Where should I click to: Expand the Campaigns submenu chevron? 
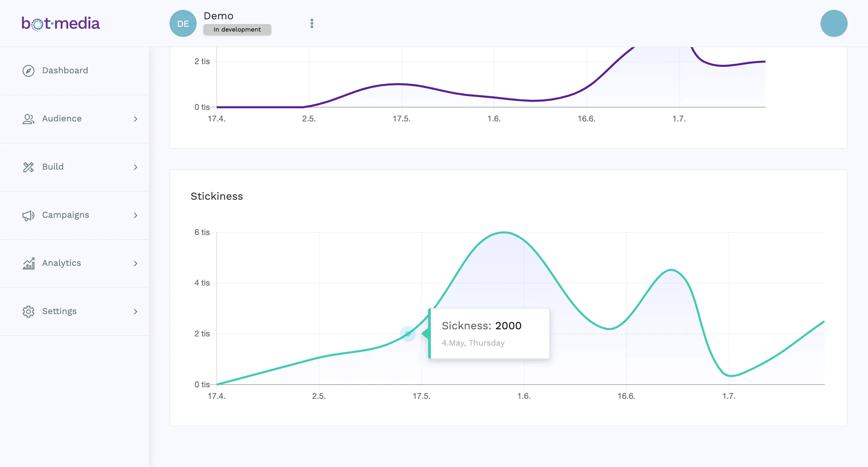pos(136,215)
